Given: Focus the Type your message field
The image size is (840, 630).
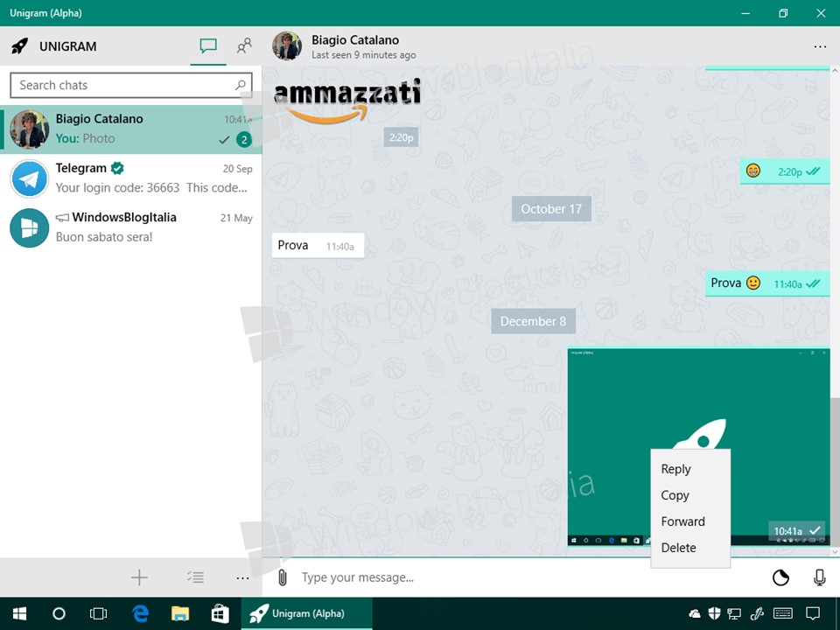Looking at the screenshot, I should (x=528, y=577).
